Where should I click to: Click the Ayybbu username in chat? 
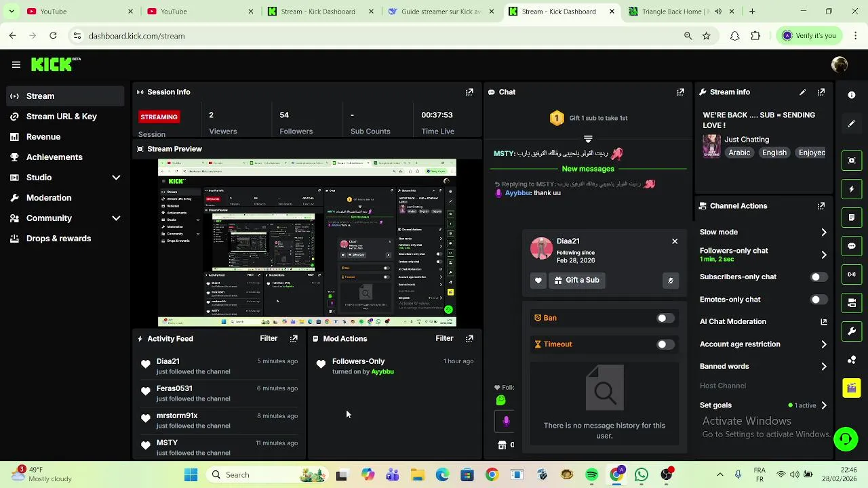(518, 193)
